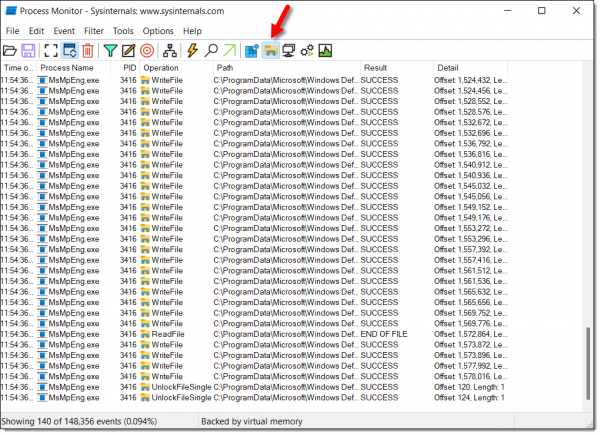Open Highlight settings via pencil icon
This screenshot has height=435, width=600.
tap(129, 51)
